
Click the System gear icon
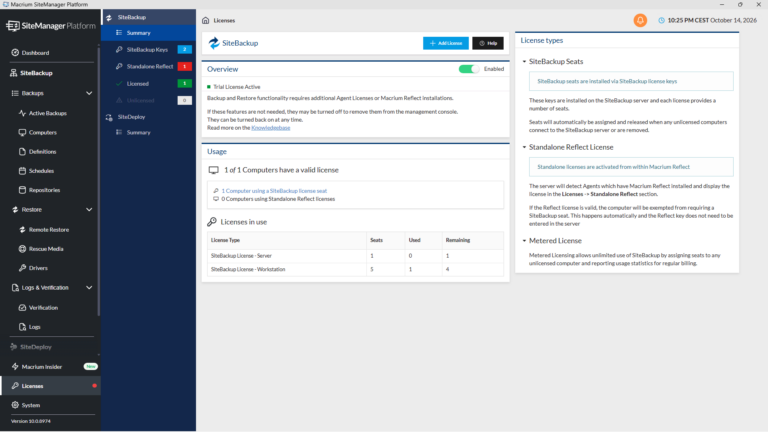(x=15, y=405)
